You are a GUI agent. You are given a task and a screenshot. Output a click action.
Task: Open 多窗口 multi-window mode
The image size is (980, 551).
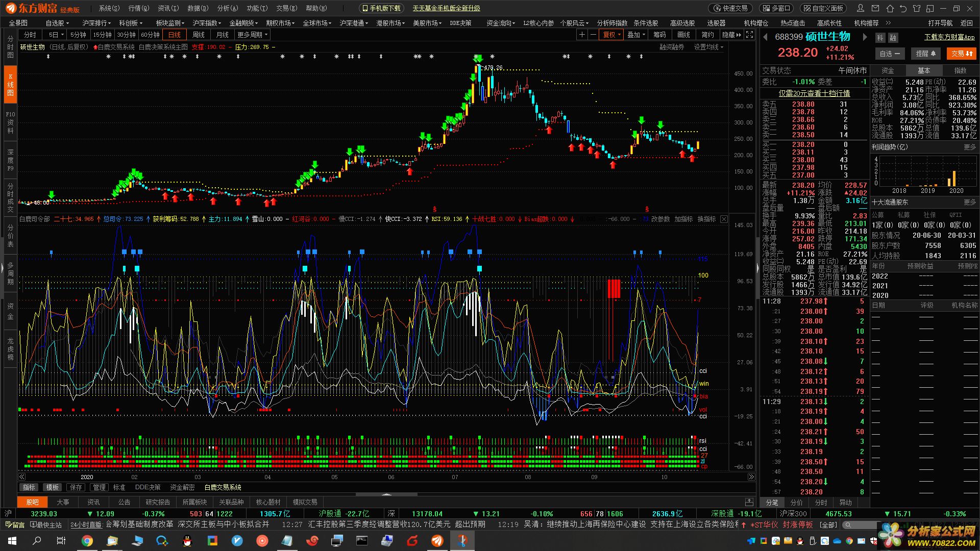[x=777, y=8]
